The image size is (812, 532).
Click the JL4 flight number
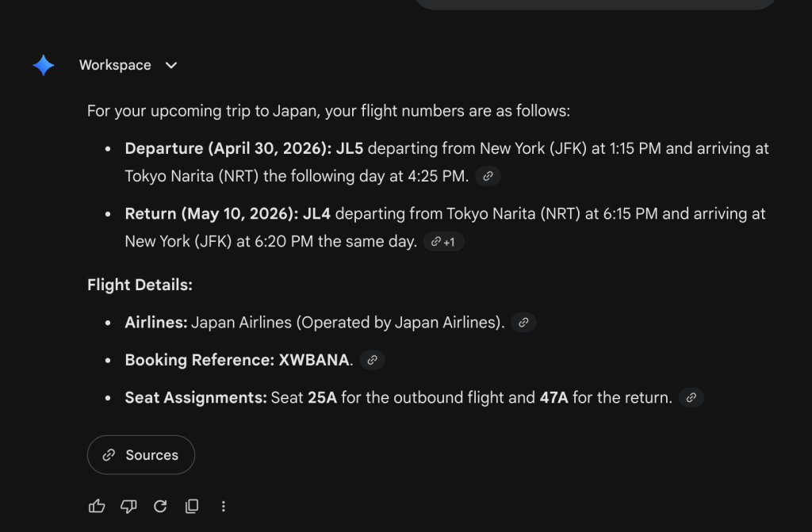point(317,214)
